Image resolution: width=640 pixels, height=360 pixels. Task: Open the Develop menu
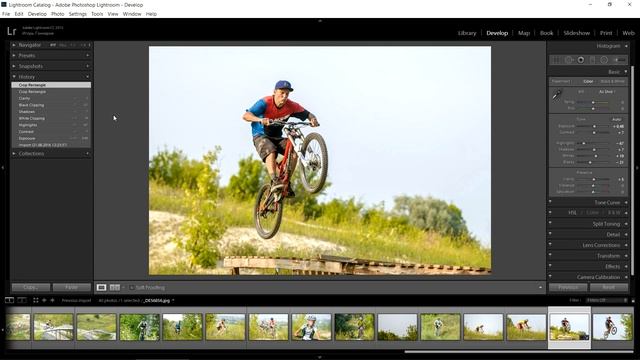click(x=37, y=14)
